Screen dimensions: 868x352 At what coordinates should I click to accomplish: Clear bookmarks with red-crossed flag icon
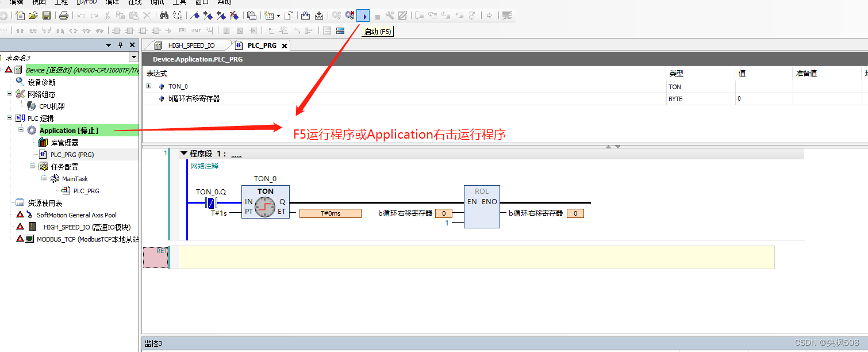[x=234, y=16]
